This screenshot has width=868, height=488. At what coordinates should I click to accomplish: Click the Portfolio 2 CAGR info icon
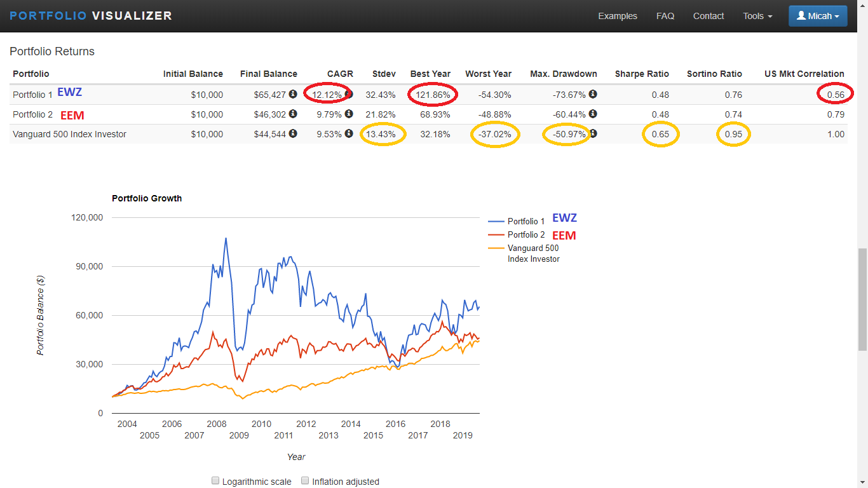tap(349, 114)
